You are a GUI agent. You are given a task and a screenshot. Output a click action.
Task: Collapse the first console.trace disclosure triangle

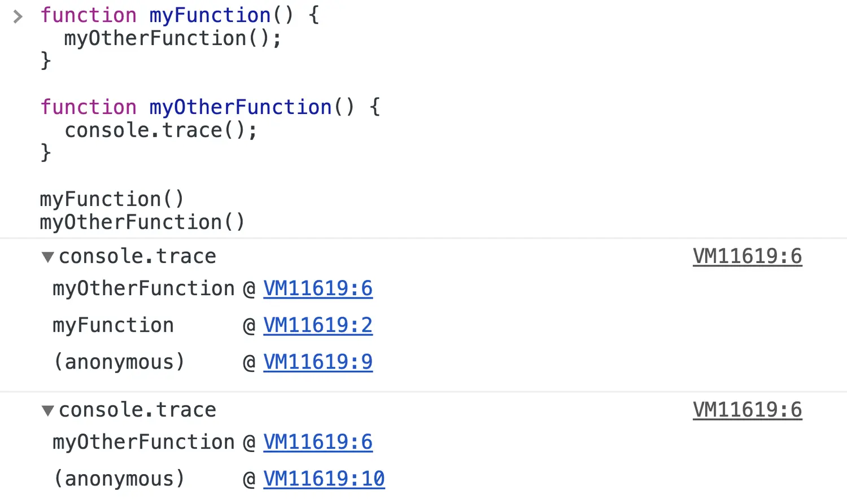[x=48, y=257]
